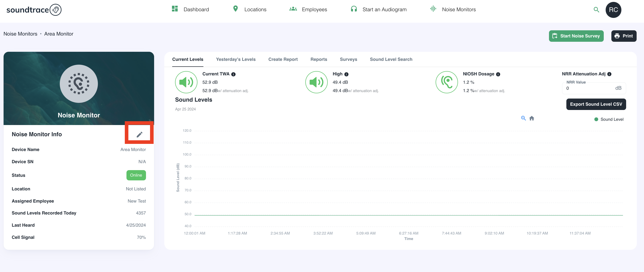Click the soundtrace logo
Screen dimensions: 644x272
(34, 10)
